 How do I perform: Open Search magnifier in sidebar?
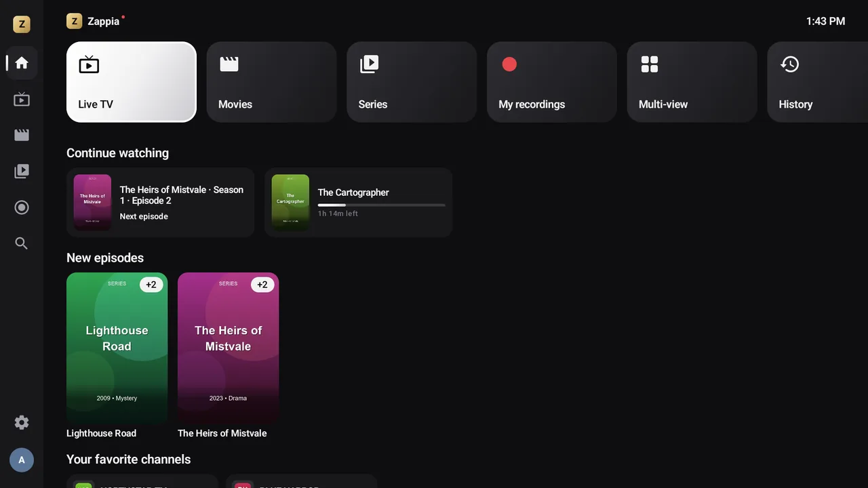22,243
